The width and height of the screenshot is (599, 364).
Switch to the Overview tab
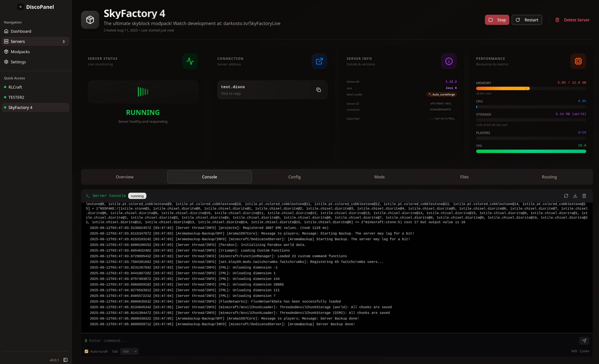124,177
